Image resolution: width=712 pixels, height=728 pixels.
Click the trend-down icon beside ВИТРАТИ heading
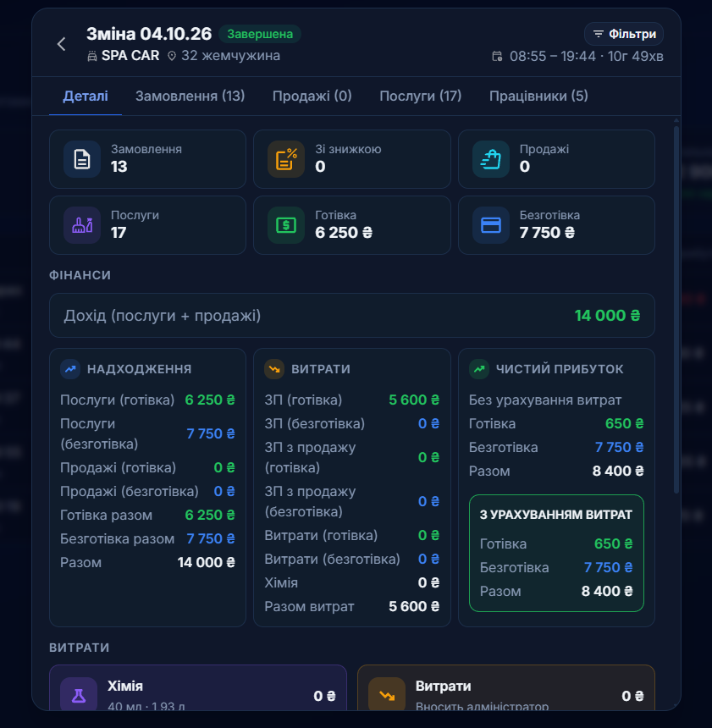tap(274, 369)
